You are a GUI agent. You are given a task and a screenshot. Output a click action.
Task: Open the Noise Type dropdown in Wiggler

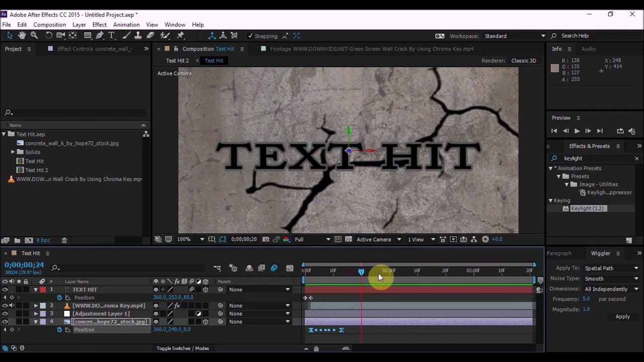[611, 279]
